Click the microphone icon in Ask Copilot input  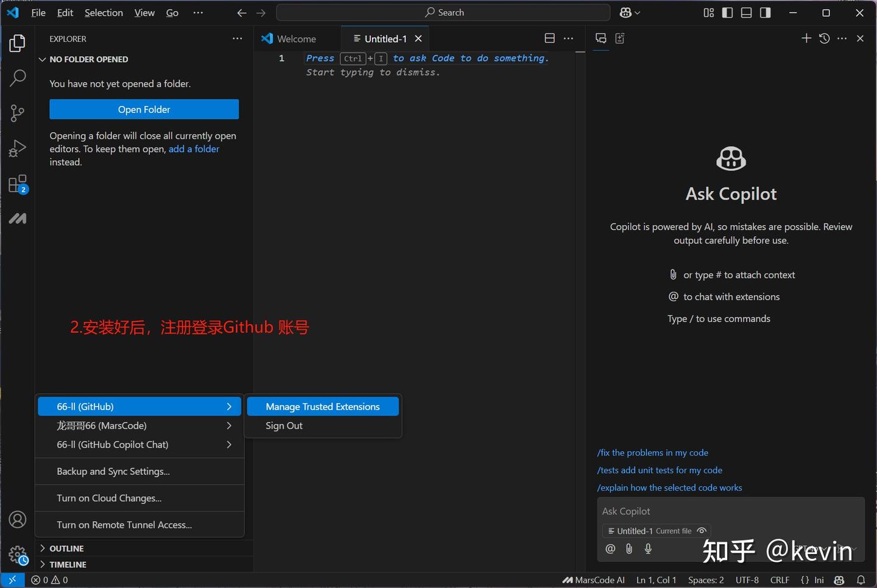click(648, 548)
